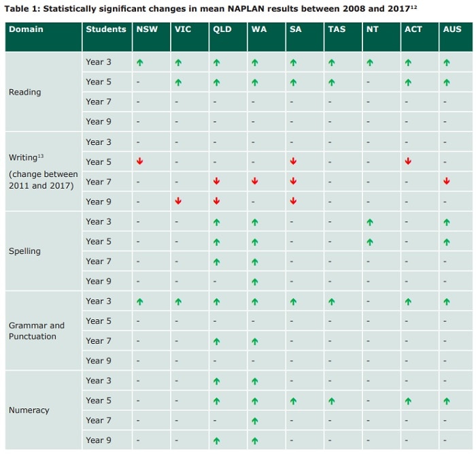Select the green arrow for Numeracy Year 5 TAS
476x454 pixels.
[x=331, y=401]
